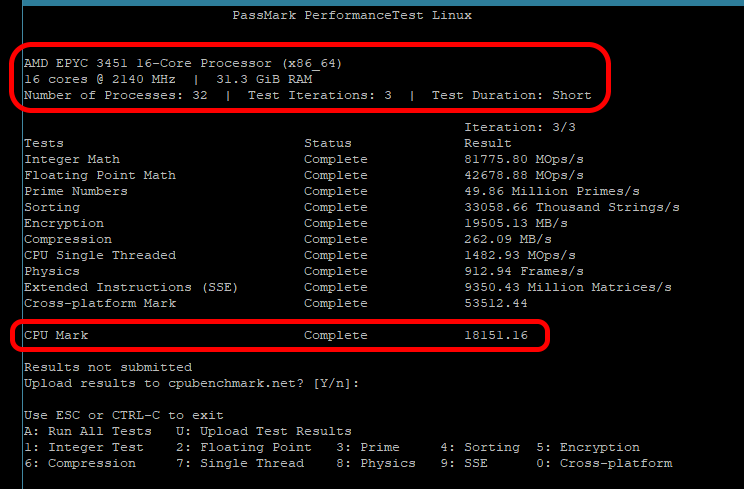Click the Tests column header

44,143
